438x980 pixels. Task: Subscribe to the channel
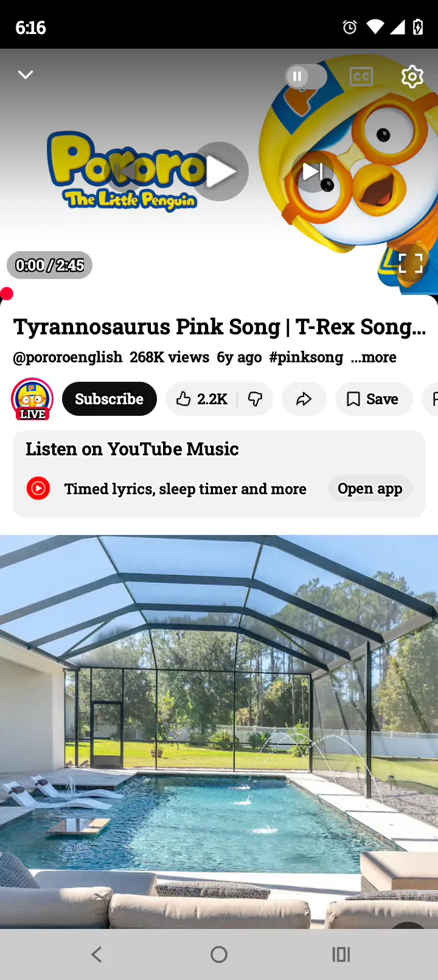click(109, 399)
